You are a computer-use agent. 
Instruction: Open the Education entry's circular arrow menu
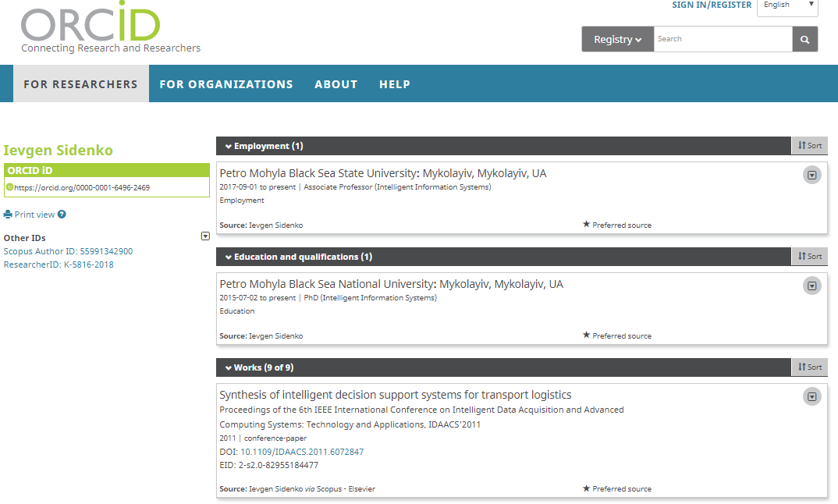coord(812,286)
